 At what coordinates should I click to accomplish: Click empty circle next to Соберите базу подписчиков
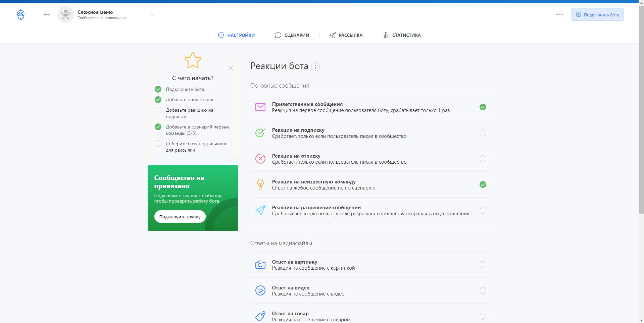click(158, 144)
